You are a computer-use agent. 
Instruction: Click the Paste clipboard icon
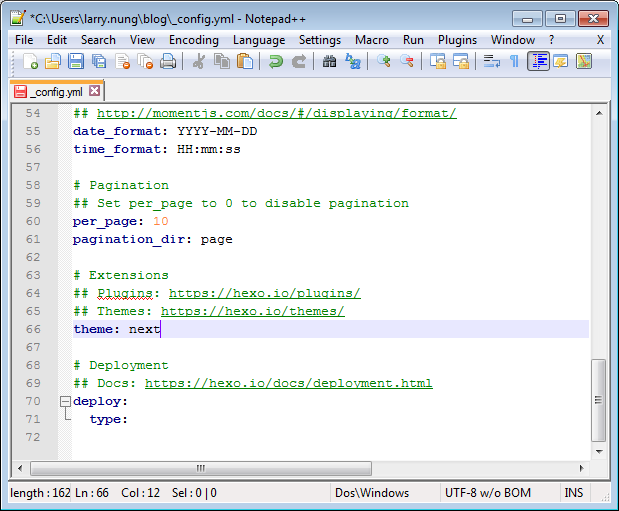(245, 62)
